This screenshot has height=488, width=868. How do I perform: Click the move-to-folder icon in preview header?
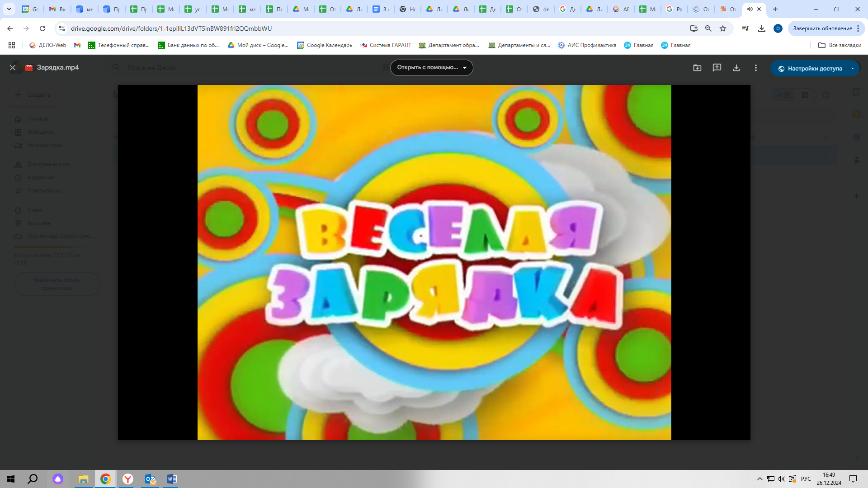697,68
